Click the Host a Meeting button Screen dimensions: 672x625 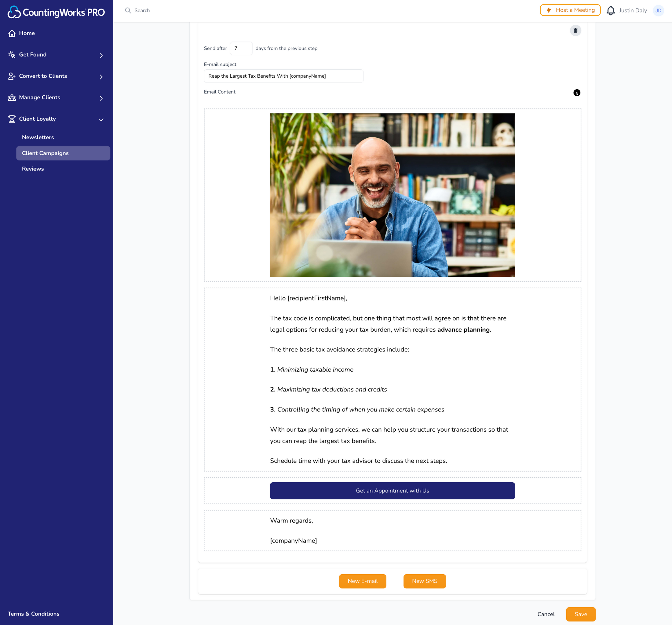coord(570,10)
